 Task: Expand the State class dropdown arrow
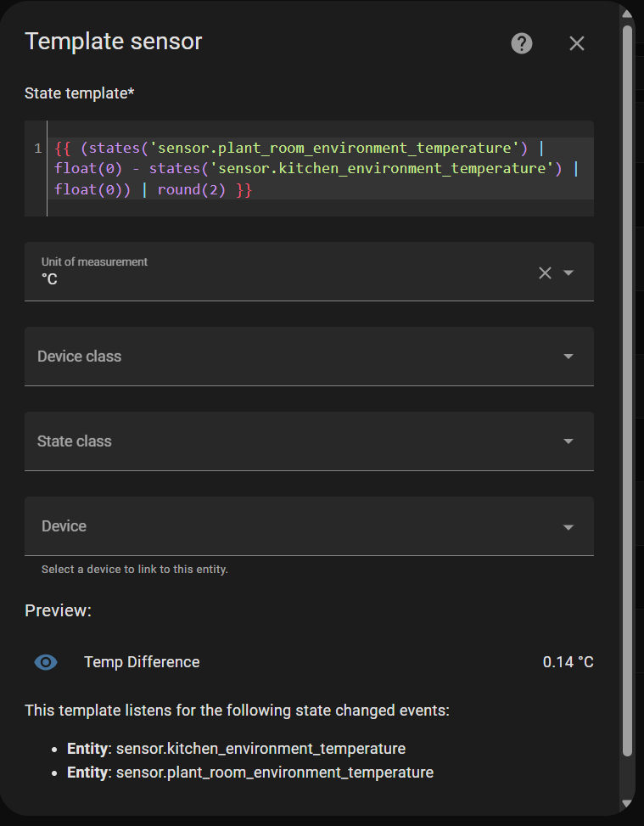[x=568, y=441]
